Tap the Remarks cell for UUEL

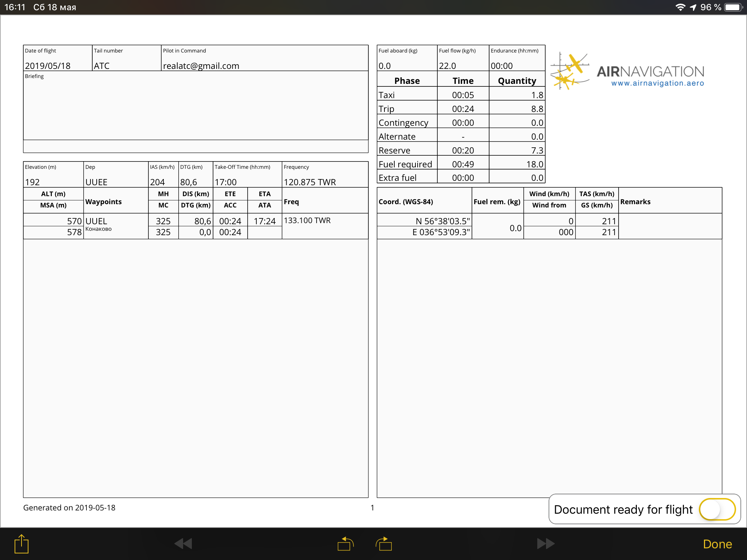[670, 226]
